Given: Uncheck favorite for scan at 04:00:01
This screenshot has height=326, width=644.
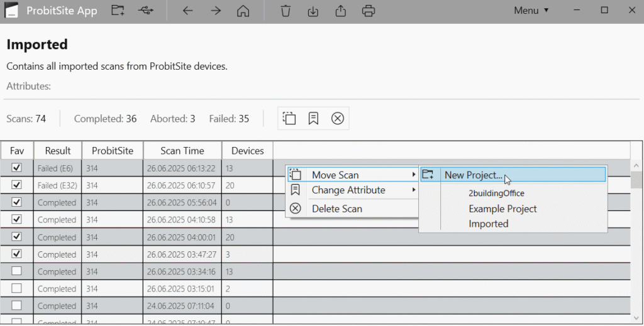Looking at the screenshot, I should point(16,237).
